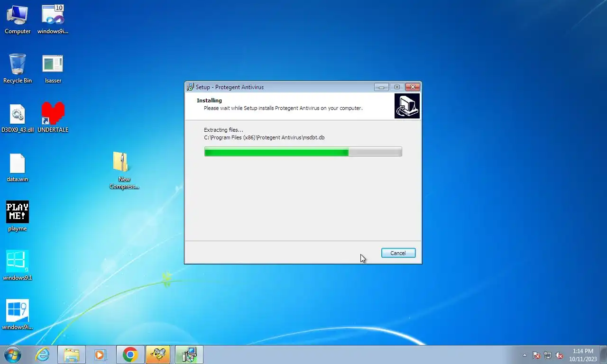607x364 pixels.
Task: Select the Visual Studio windows9i... icon at top
Action: click(53, 20)
